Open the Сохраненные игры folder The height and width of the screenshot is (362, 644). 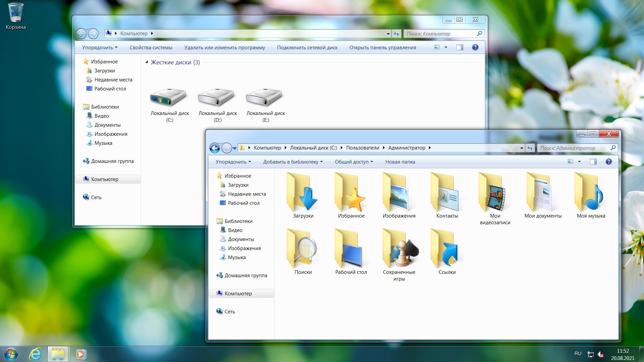[x=399, y=251]
